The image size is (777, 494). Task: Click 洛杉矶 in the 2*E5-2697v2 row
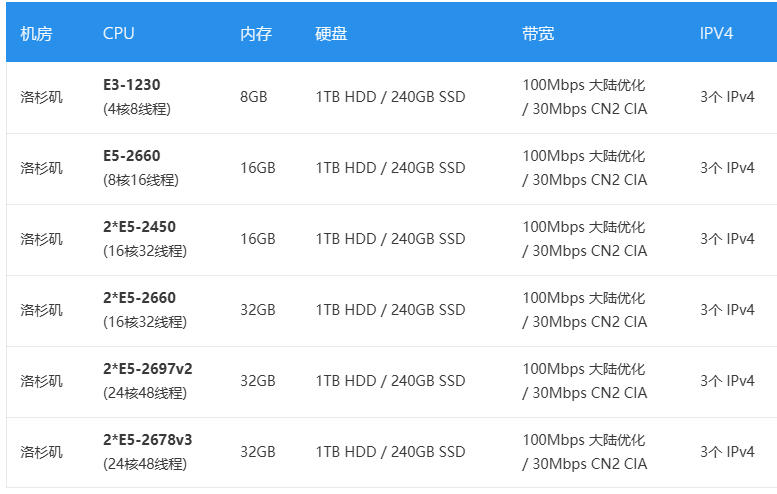pos(42,381)
